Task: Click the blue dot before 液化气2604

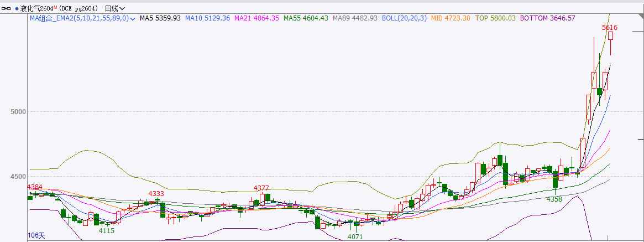Action: 17,8
